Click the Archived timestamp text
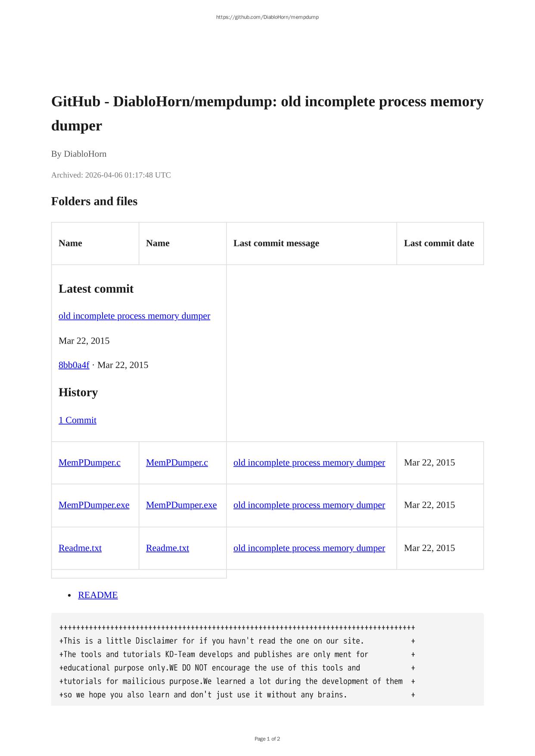This screenshot has width=535, height=756. tap(111, 175)
